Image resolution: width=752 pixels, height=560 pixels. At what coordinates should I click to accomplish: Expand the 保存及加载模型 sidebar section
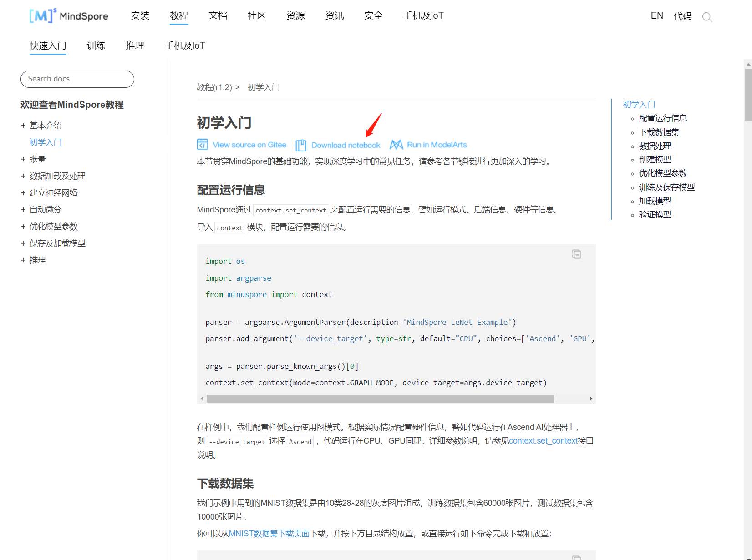click(23, 243)
